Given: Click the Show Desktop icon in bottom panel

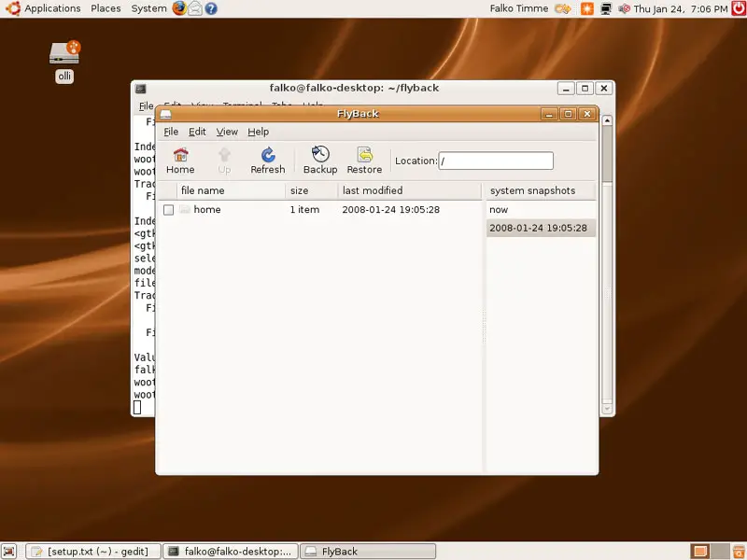Looking at the screenshot, I should (8, 552).
